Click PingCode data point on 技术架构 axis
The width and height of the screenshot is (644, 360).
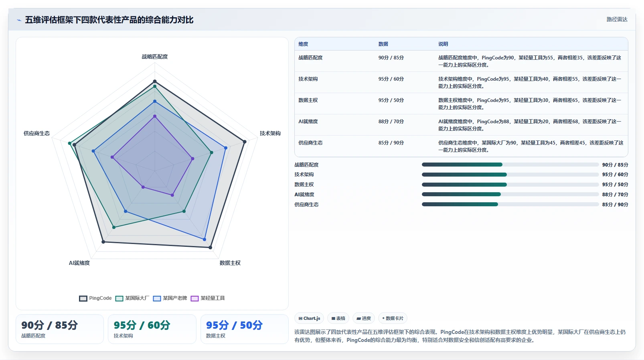245,141
